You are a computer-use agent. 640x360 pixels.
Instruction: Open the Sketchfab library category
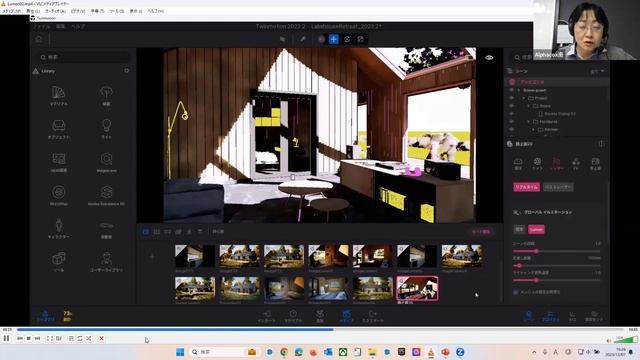[x=59, y=195]
